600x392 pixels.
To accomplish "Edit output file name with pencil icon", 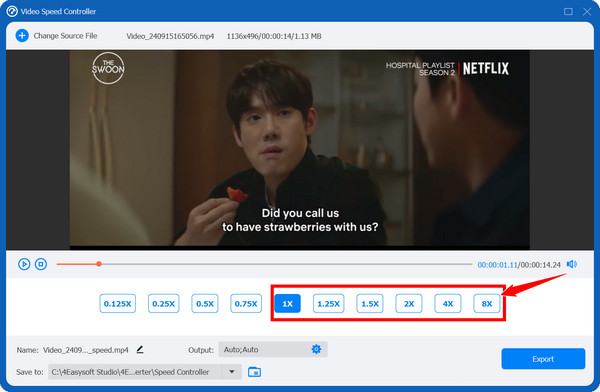I will point(140,350).
